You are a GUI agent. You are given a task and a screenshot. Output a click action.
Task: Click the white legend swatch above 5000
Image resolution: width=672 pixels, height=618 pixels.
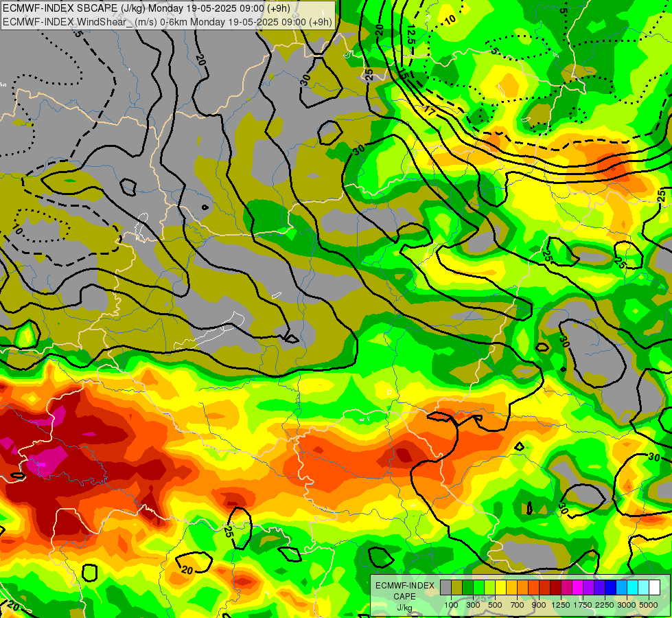(654, 587)
